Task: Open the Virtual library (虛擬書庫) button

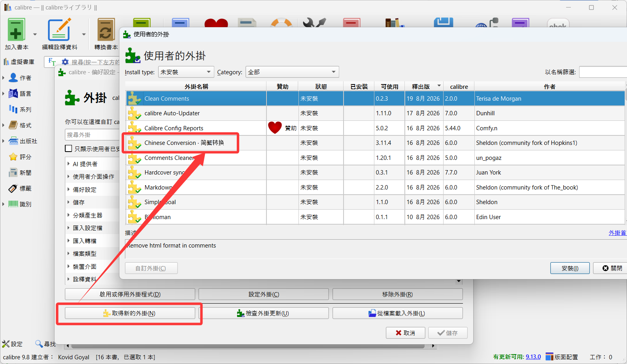Action: point(19,62)
